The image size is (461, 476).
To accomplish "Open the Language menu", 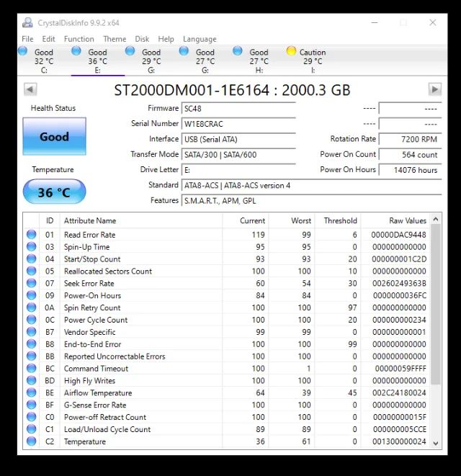I will tap(200, 39).
